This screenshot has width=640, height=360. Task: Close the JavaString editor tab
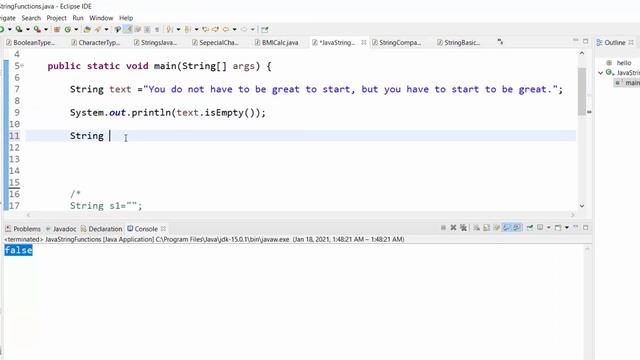click(364, 42)
